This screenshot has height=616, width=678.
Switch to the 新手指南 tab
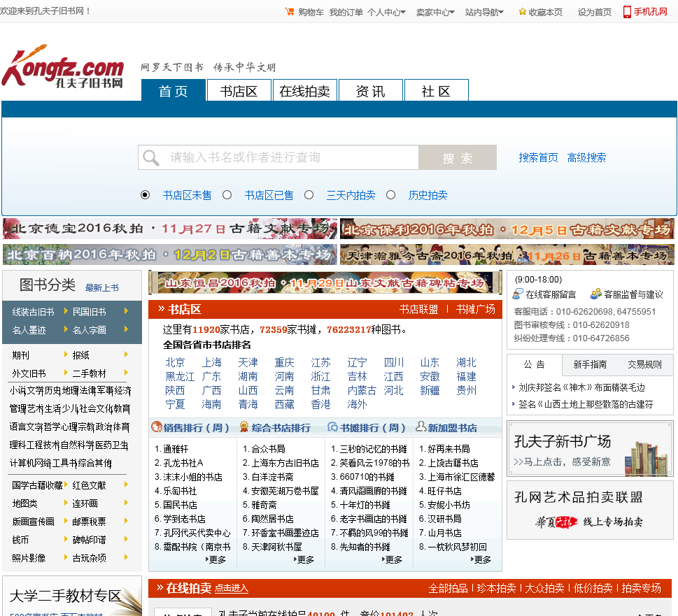click(590, 364)
